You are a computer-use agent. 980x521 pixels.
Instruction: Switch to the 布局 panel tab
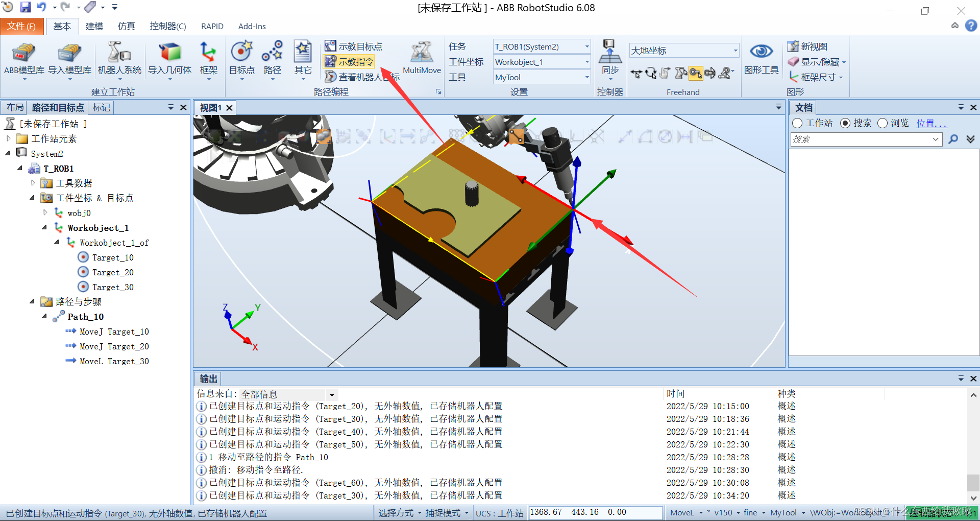click(x=15, y=107)
